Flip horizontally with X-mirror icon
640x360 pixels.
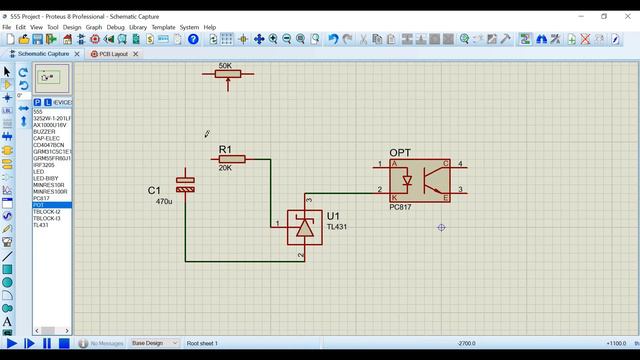click(x=23, y=108)
